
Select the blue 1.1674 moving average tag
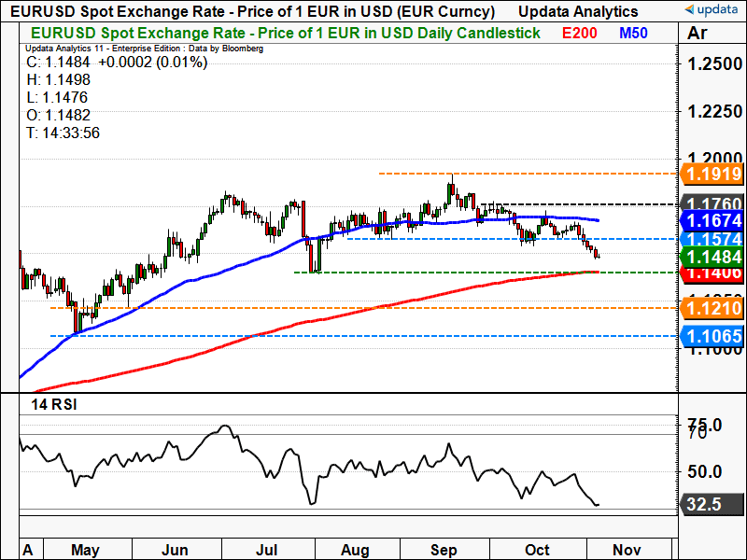tap(712, 220)
